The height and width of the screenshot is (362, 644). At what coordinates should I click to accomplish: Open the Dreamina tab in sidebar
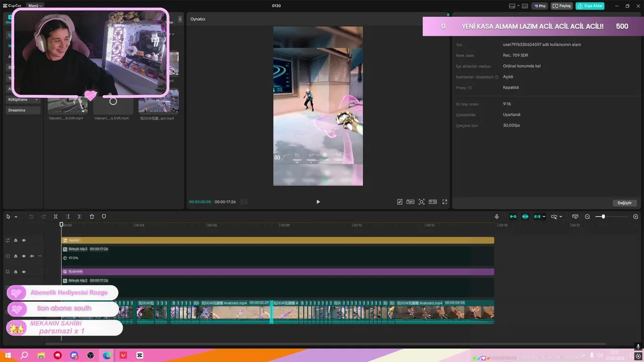pos(23,110)
